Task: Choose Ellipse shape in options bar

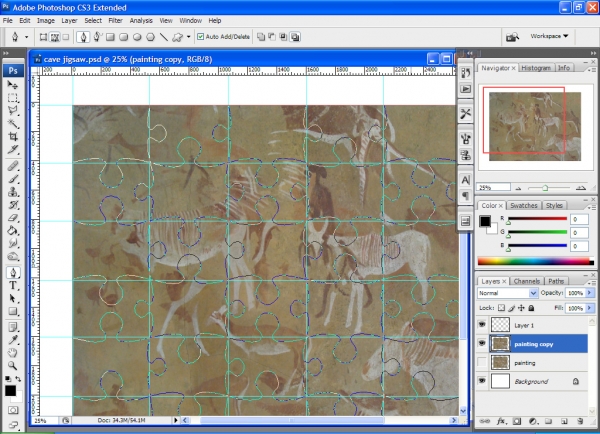Action: tap(137, 37)
